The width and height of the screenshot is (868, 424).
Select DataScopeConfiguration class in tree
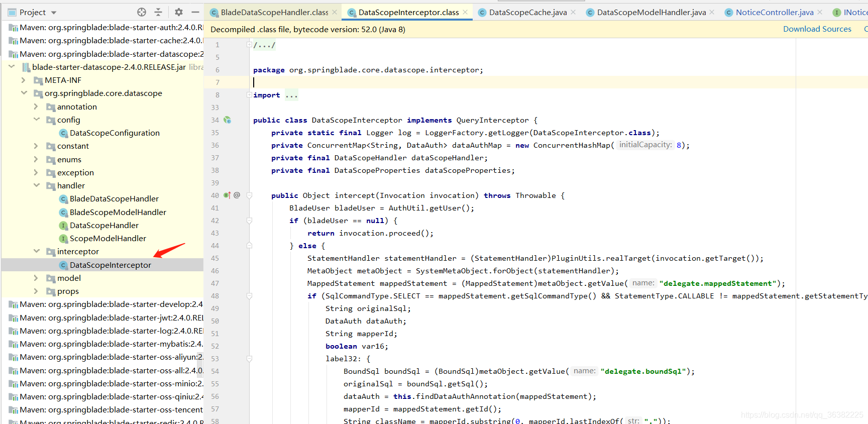tap(115, 133)
